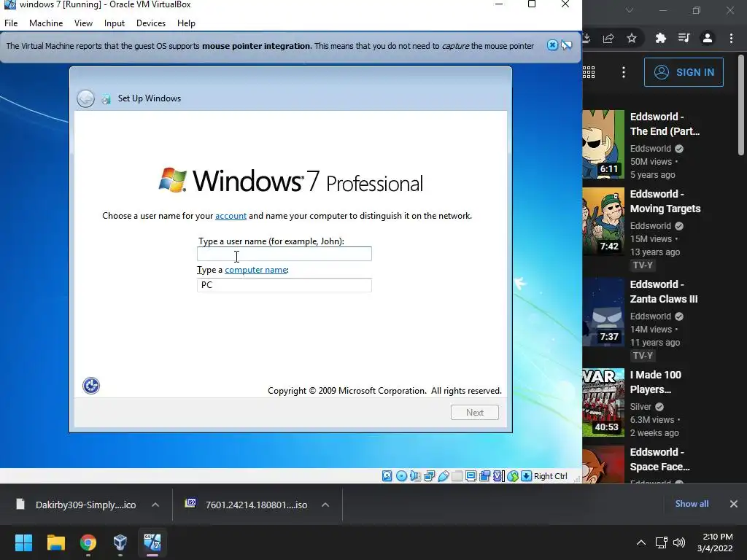Open Eddsworld Zanta Claws III thumbnail

603,312
